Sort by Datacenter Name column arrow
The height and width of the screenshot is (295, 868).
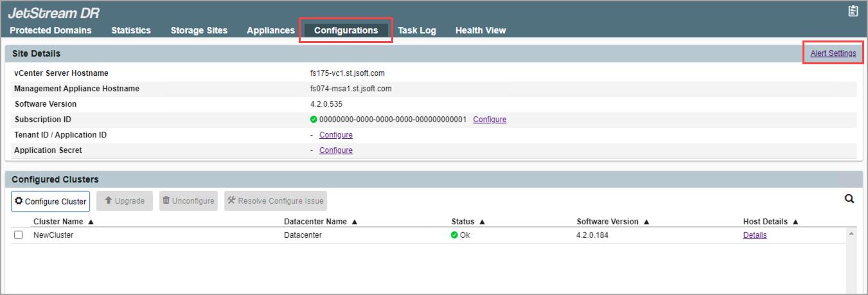(x=354, y=222)
